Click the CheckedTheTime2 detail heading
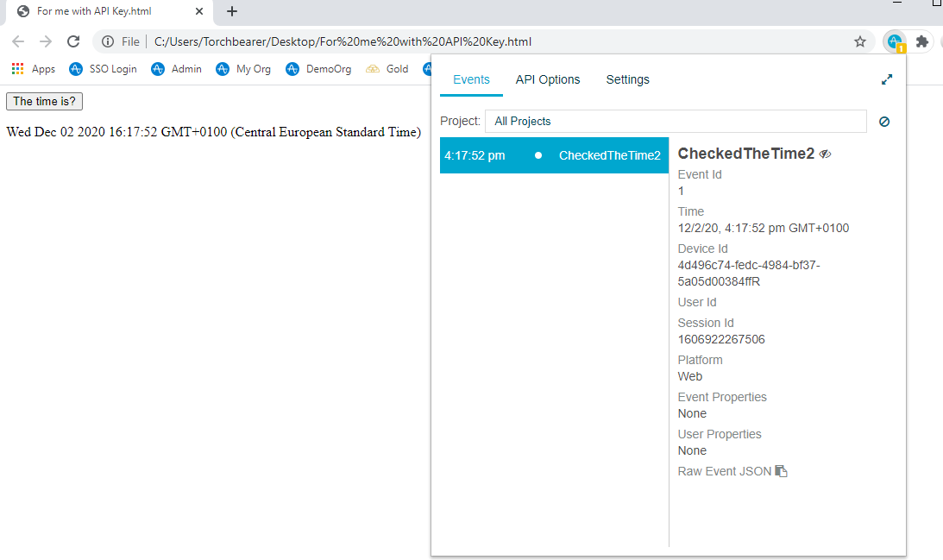The height and width of the screenshot is (560, 943). coord(745,154)
